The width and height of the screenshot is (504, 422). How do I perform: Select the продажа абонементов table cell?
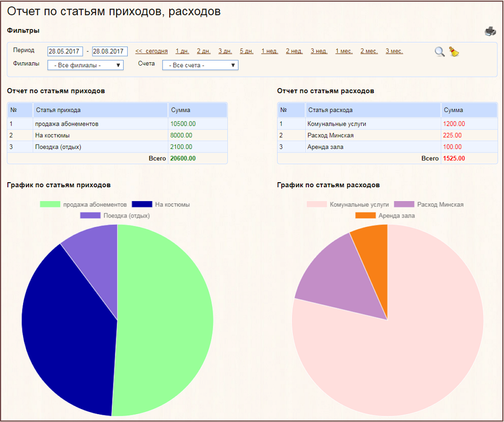tap(100, 124)
